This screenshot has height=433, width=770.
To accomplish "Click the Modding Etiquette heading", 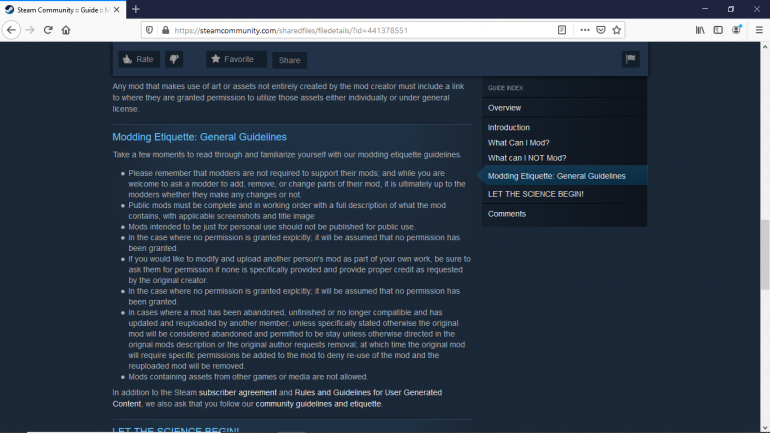I will (199, 137).
